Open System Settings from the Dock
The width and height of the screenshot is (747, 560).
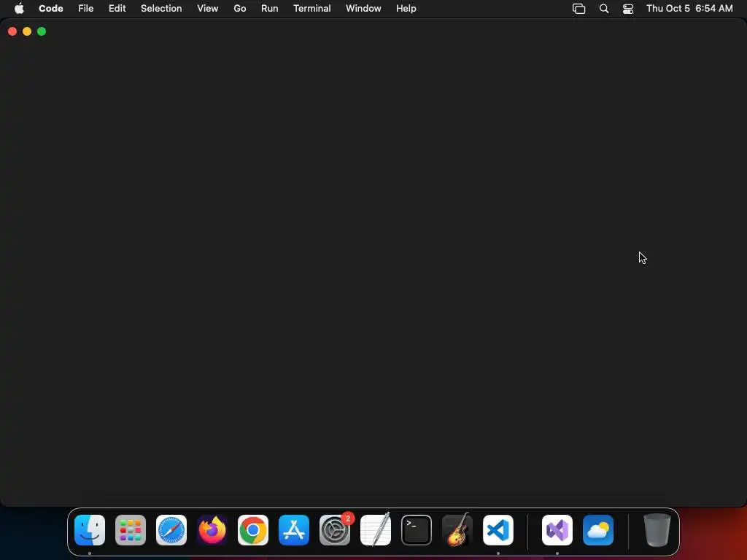click(335, 530)
